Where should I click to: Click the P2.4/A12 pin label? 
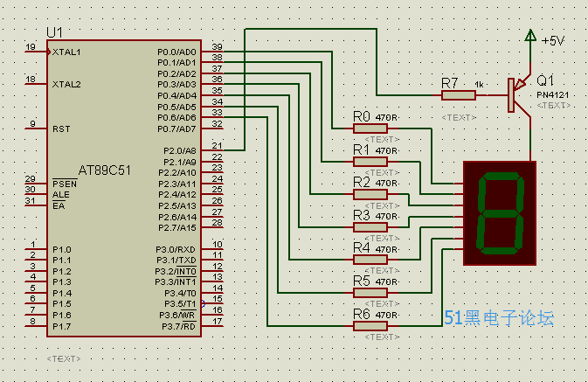177,195
